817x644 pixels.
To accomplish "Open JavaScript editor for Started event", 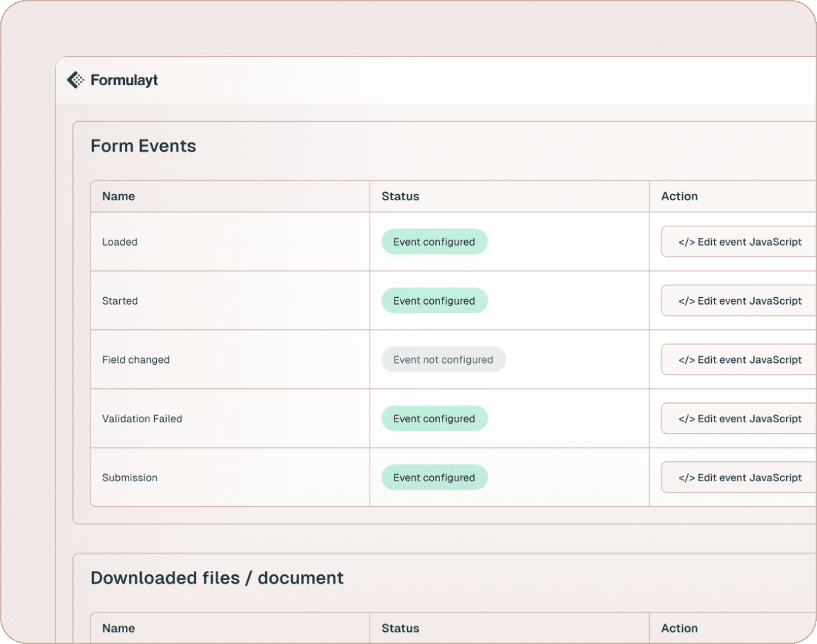I will 739,301.
